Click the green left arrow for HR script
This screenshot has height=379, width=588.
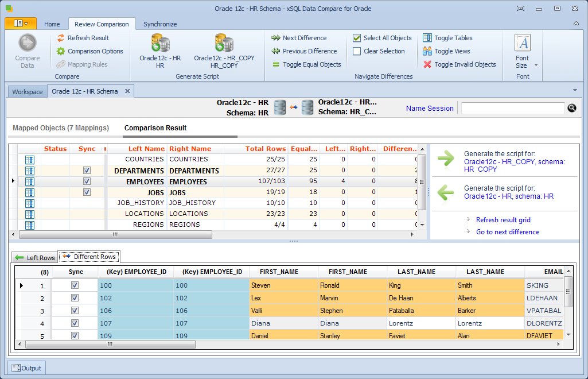tap(446, 192)
